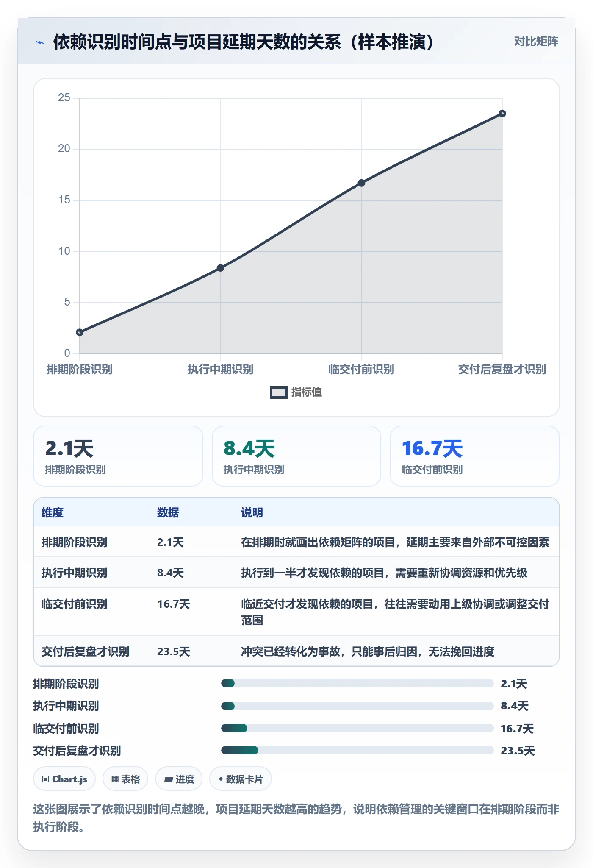Toggle the 指标值 legend swatch
The width and height of the screenshot is (593, 868).
tap(278, 392)
